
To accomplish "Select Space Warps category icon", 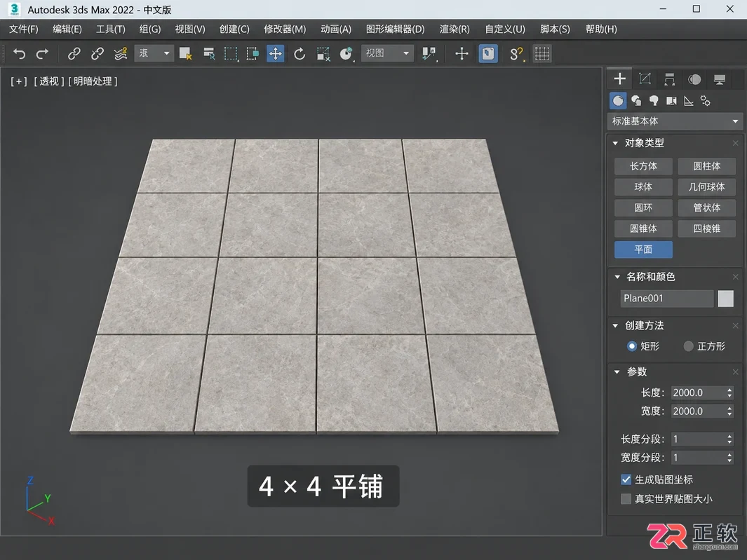I will click(x=706, y=101).
